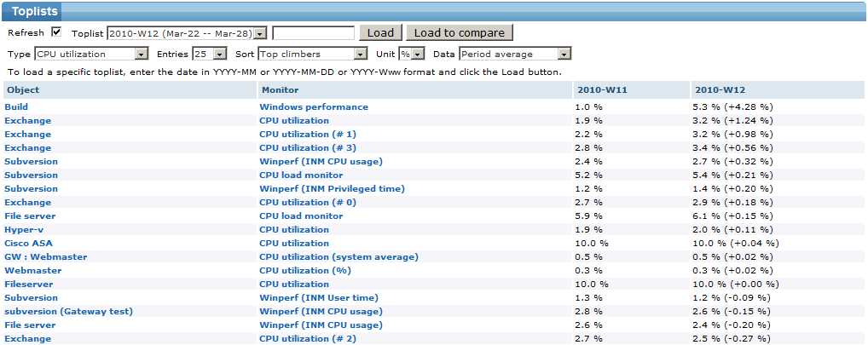Select the 5.3 % (+4.28 %) value

pos(733,106)
